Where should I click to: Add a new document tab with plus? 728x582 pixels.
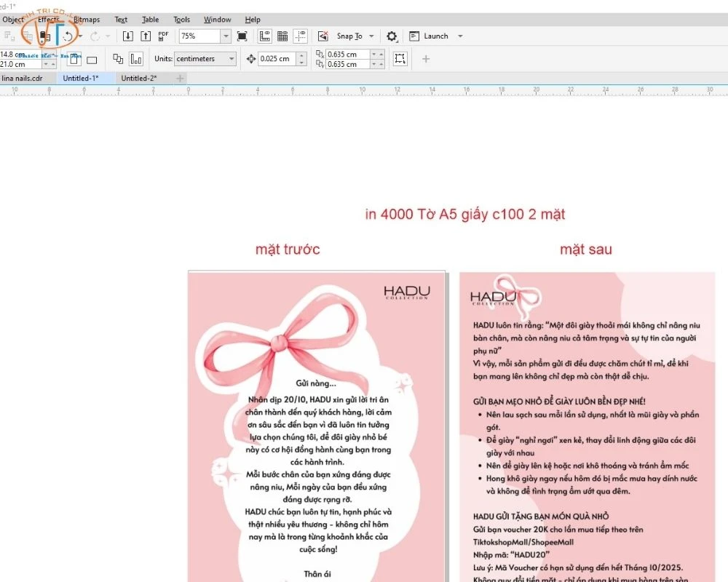(x=180, y=78)
